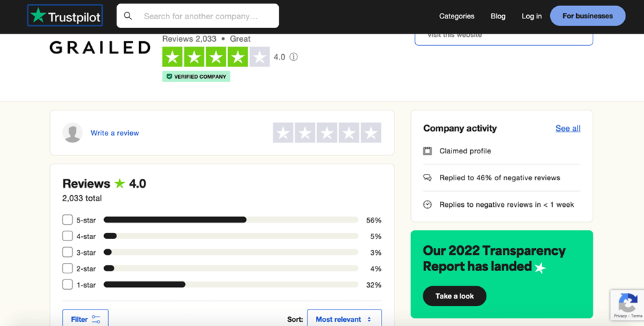Click the 1-star 32% rating bar

(231, 284)
